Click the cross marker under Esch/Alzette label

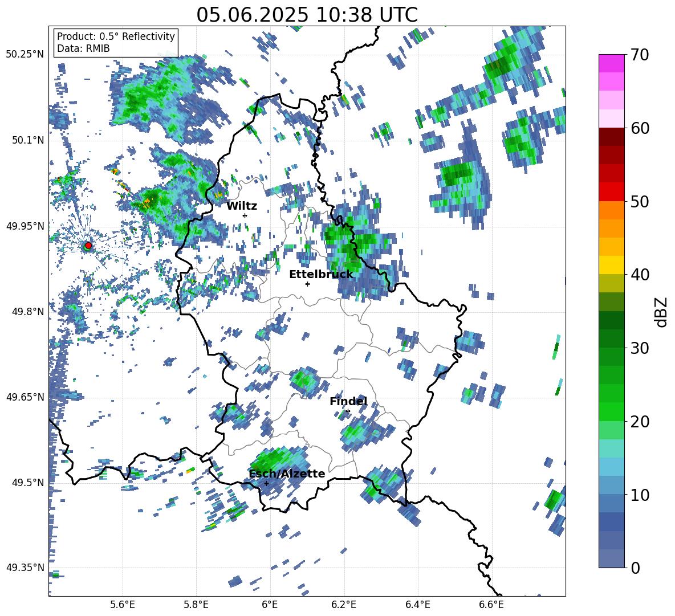266,483
